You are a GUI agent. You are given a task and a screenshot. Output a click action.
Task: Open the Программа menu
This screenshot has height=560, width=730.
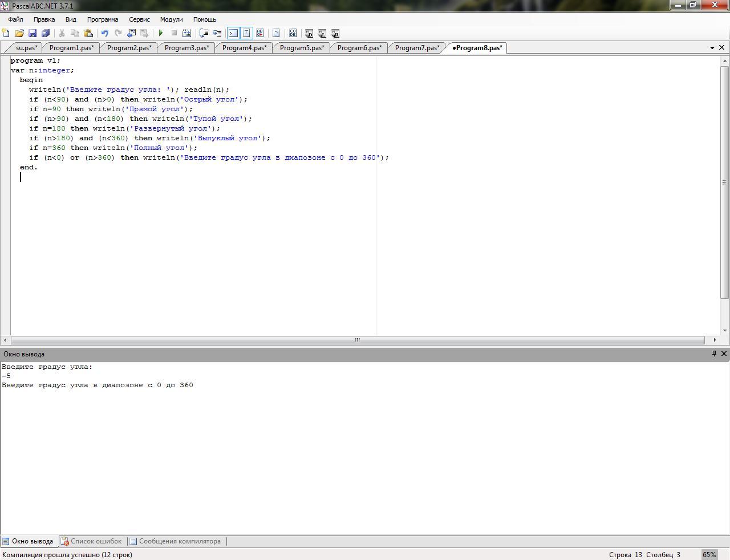pos(102,19)
